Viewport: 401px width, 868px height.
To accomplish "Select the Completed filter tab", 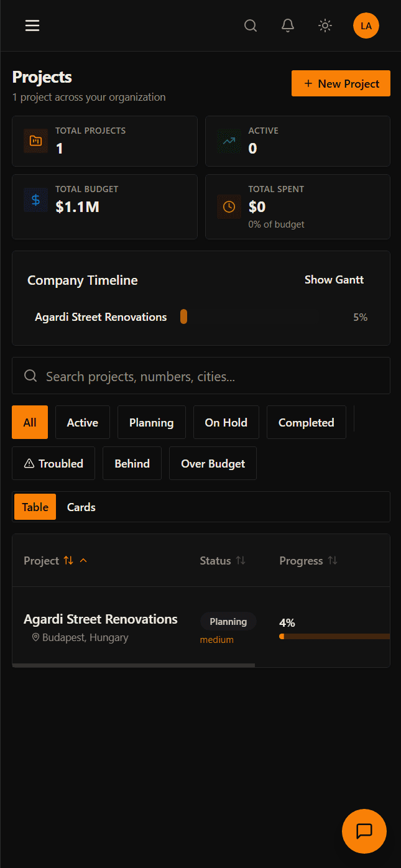I will pos(306,422).
